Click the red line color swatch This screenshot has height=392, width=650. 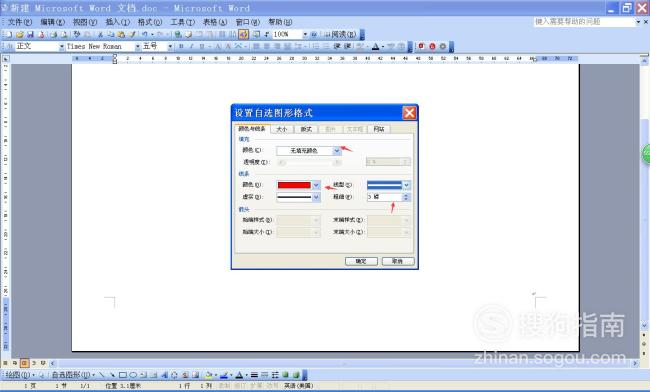pos(294,185)
